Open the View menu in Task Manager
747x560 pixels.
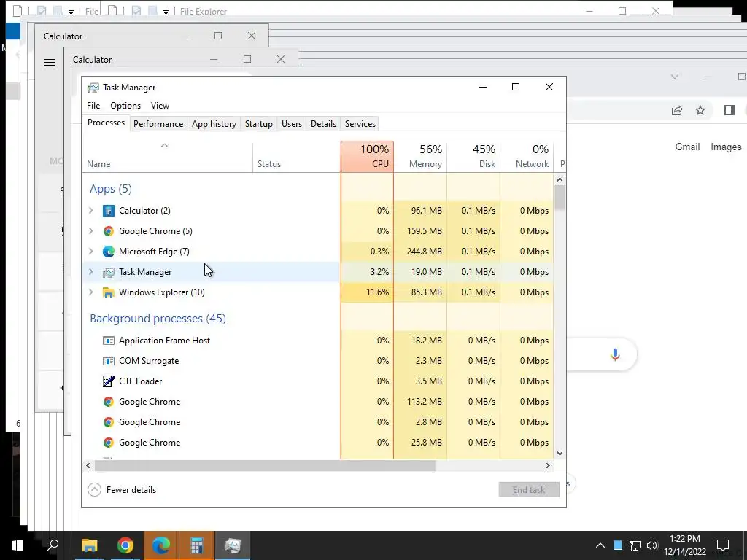pyautogui.click(x=160, y=106)
